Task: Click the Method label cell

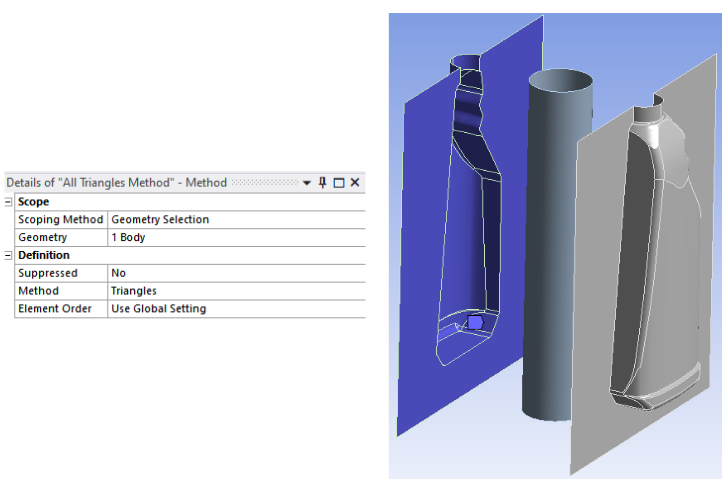Action: pyautogui.click(x=61, y=291)
